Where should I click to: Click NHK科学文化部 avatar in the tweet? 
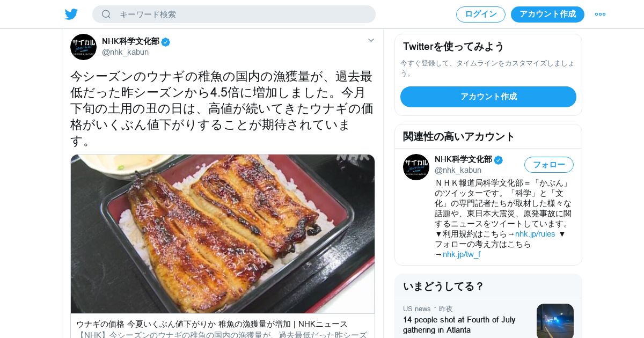pos(83,47)
